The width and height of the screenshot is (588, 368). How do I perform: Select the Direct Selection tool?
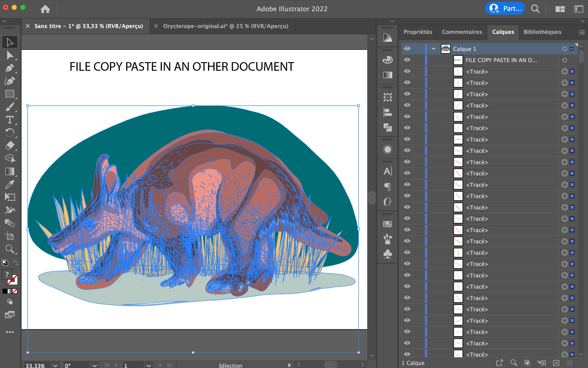(x=10, y=55)
